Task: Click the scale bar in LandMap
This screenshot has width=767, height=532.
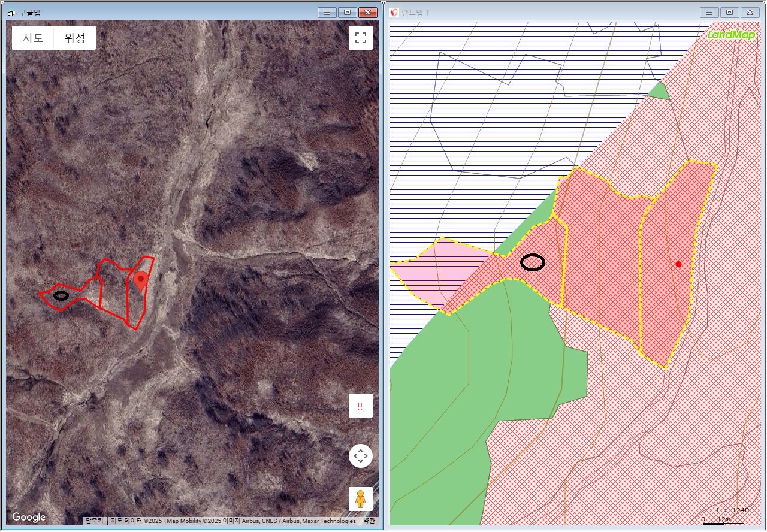Action: (722, 523)
